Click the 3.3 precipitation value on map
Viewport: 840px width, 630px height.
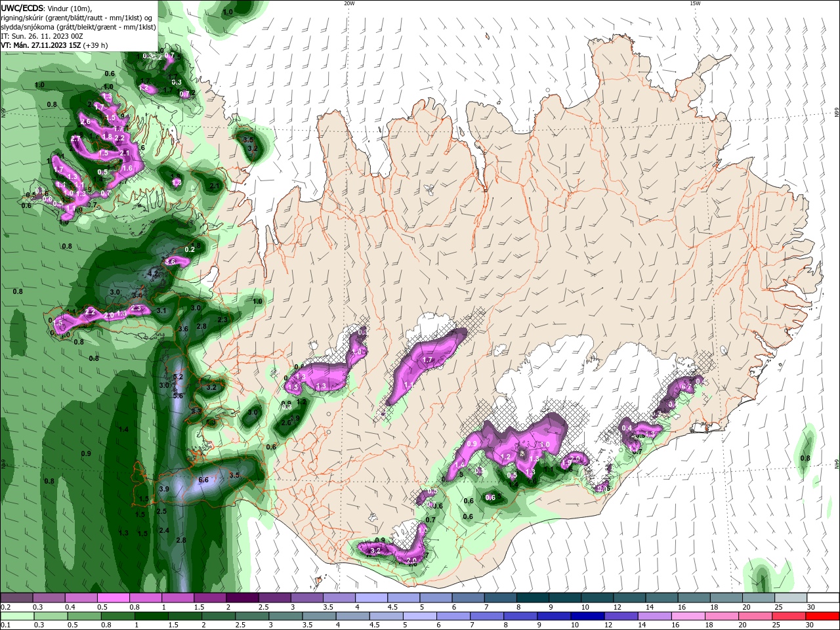tap(196, 411)
